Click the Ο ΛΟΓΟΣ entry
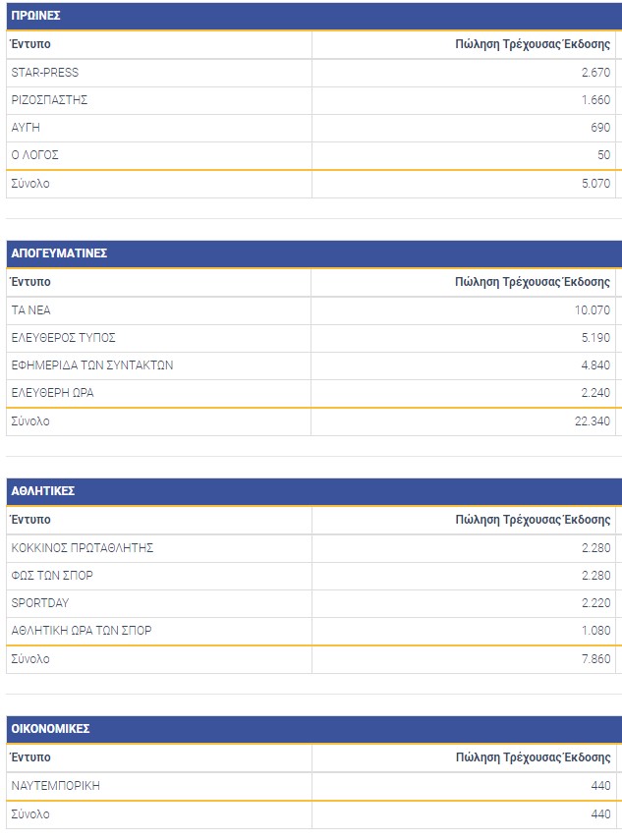Image resolution: width=622 pixels, height=840 pixels. pos(33,155)
